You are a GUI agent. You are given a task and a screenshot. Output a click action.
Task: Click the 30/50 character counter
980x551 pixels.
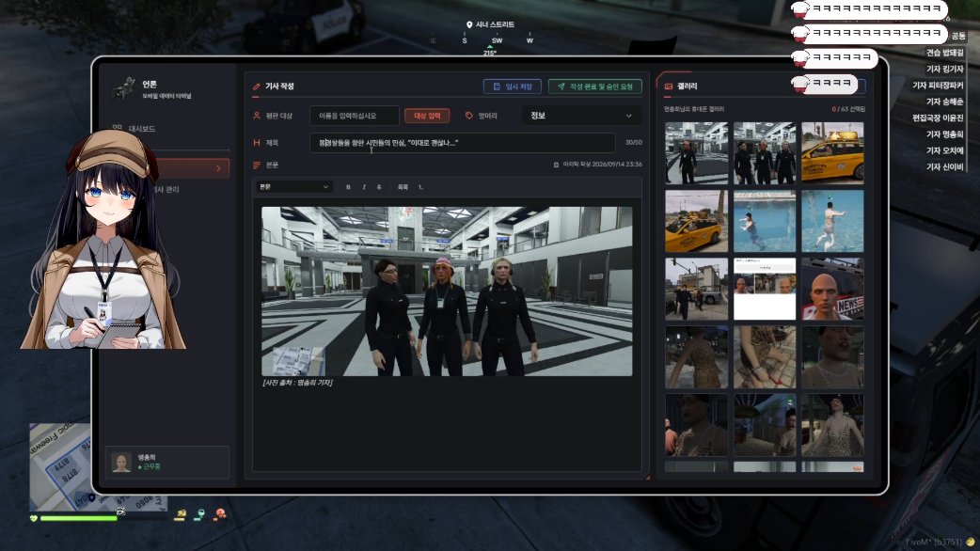point(633,142)
